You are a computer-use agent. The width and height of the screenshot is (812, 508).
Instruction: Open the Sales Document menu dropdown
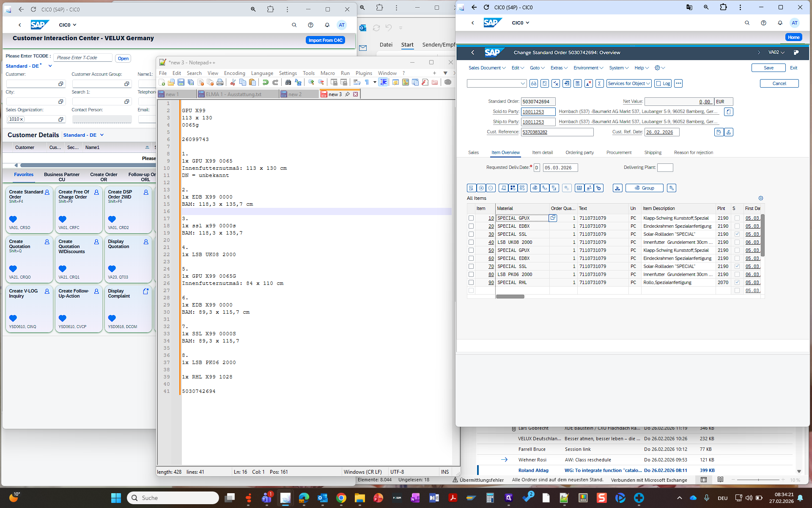(x=487, y=68)
